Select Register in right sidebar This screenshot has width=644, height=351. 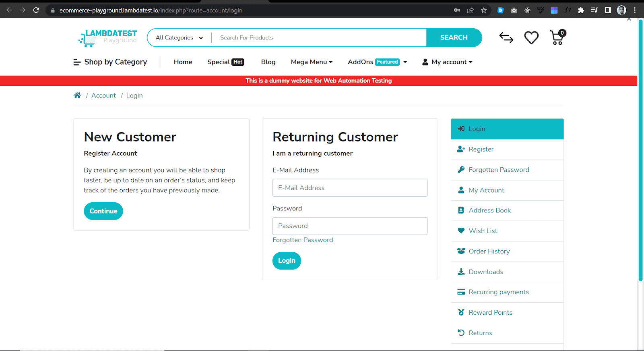pyautogui.click(x=507, y=150)
